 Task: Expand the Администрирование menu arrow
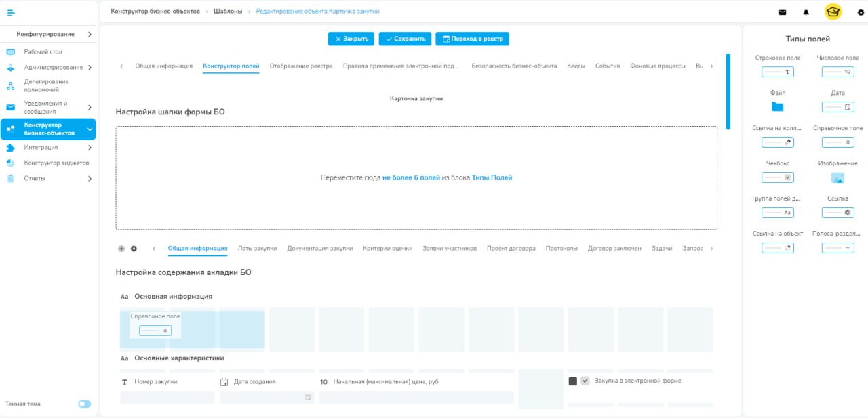pyautogui.click(x=90, y=68)
